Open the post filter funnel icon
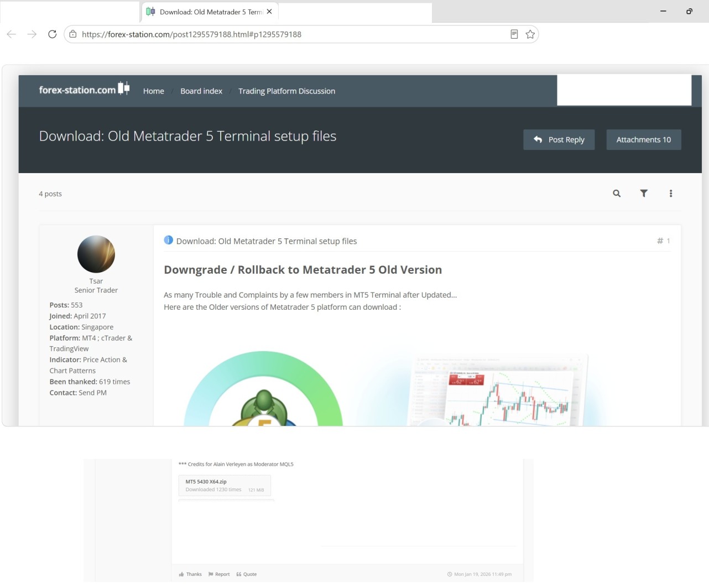The image size is (709, 588). pos(644,194)
